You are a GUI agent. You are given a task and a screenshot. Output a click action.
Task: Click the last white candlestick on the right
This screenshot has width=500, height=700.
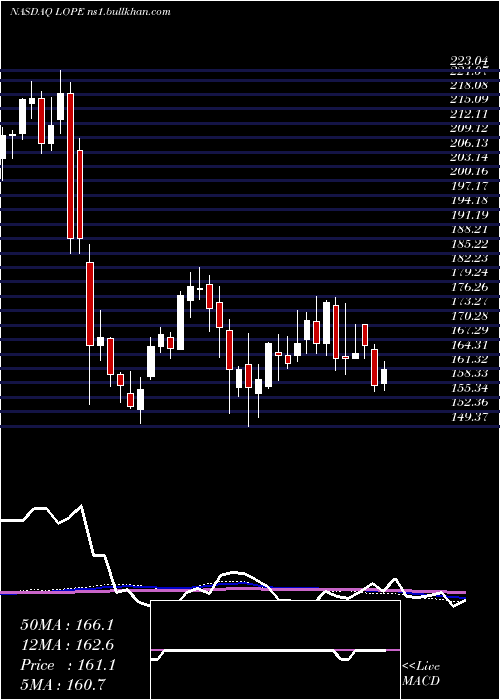(x=384, y=376)
